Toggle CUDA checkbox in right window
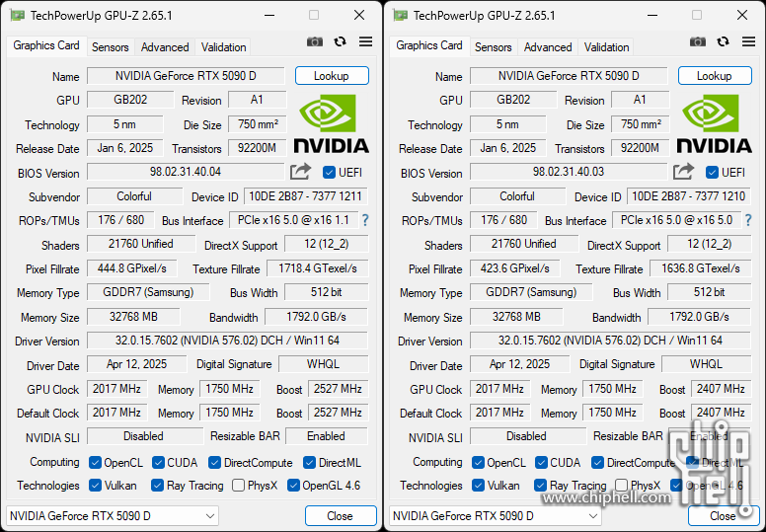 click(x=541, y=462)
